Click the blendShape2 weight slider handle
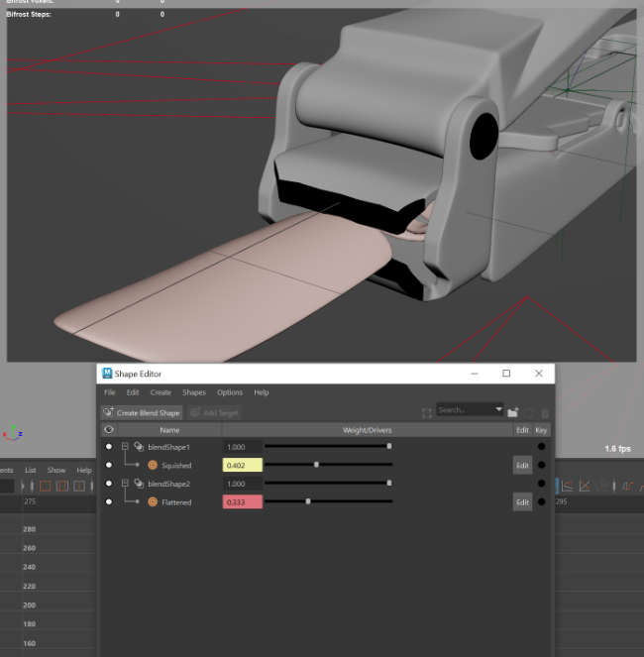 tap(389, 483)
